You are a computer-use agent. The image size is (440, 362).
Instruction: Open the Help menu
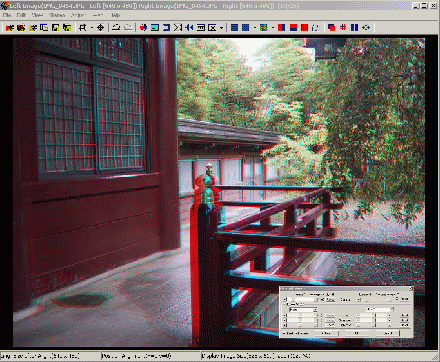click(115, 15)
